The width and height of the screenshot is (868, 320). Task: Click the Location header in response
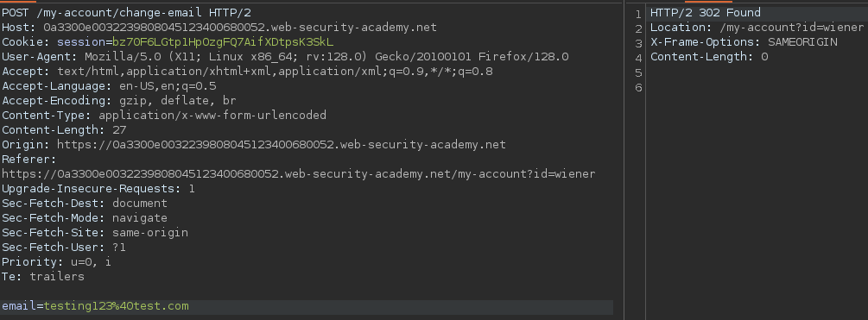[757, 27]
